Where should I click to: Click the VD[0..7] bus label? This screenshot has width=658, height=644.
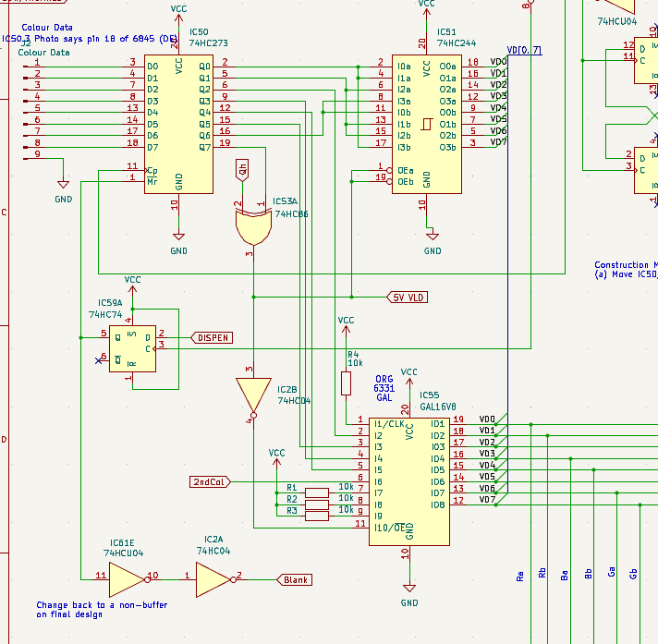(524, 50)
